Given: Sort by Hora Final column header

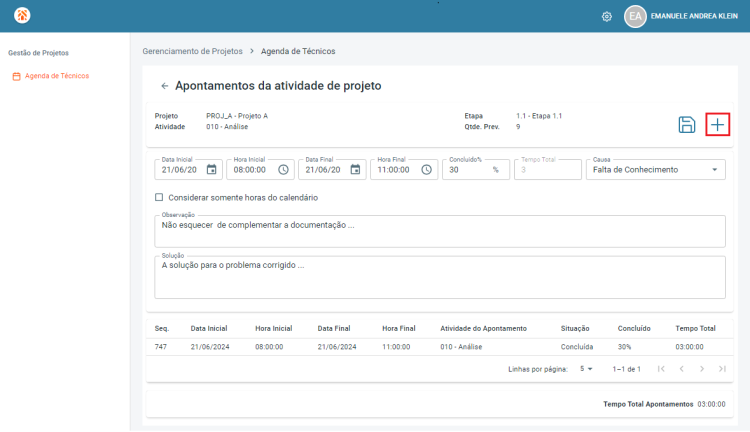Looking at the screenshot, I should (399, 329).
